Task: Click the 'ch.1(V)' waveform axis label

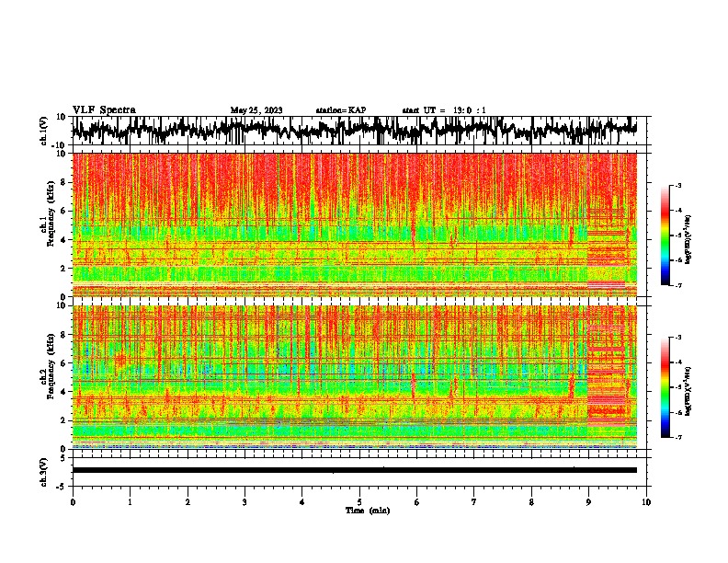Action: [x=42, y=131]
